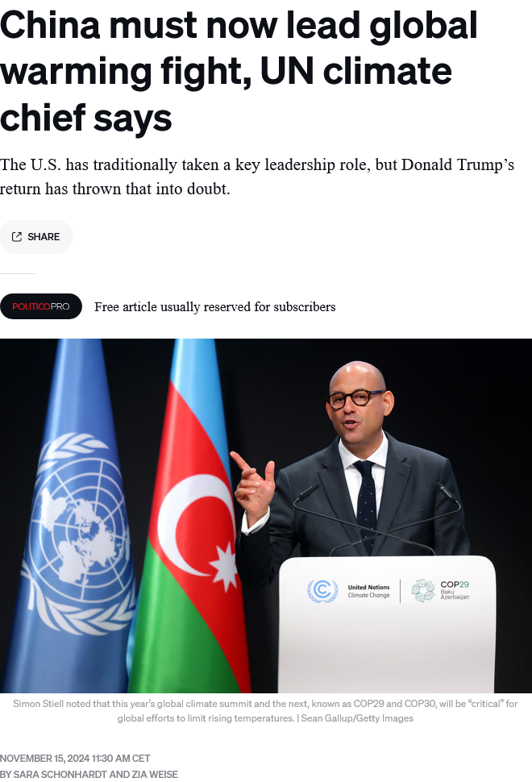Click the Sean Gallup/Getty Images credit
532x782 pixels.
357,718
